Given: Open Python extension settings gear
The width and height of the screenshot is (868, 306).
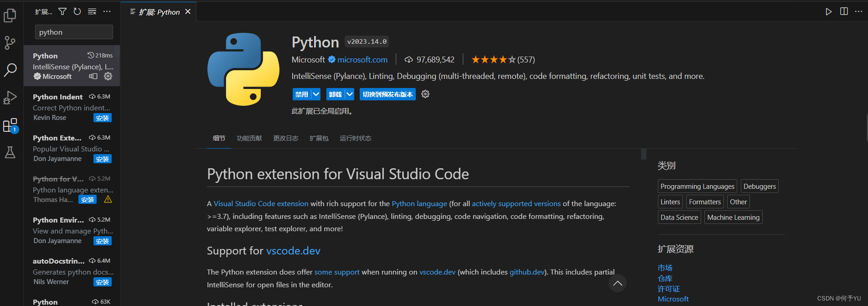Looking at the screenshot, I should point(425,94).
